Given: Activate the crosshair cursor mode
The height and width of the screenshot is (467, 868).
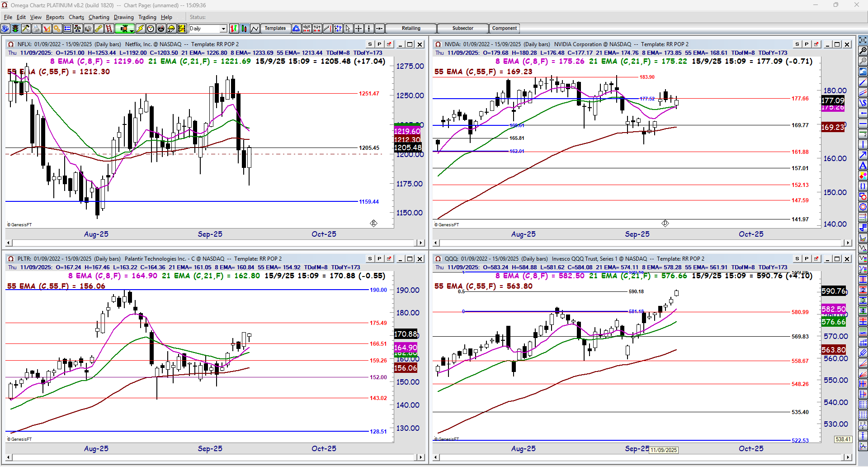Looking at the screenshot, I should 359,29.
